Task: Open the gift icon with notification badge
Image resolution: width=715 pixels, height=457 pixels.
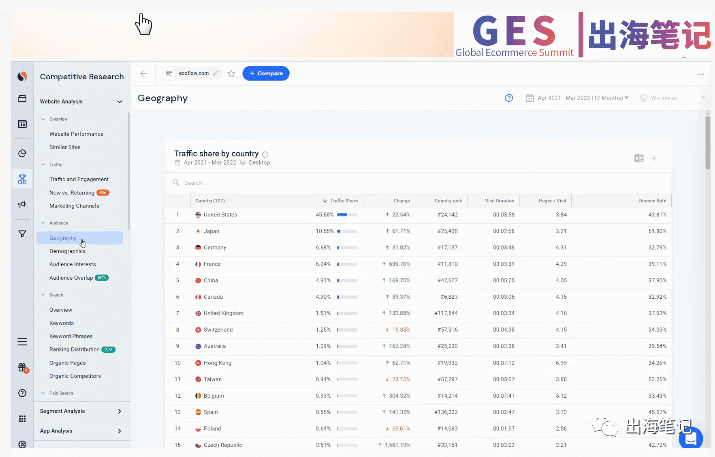Action: (x=22, y=367)
